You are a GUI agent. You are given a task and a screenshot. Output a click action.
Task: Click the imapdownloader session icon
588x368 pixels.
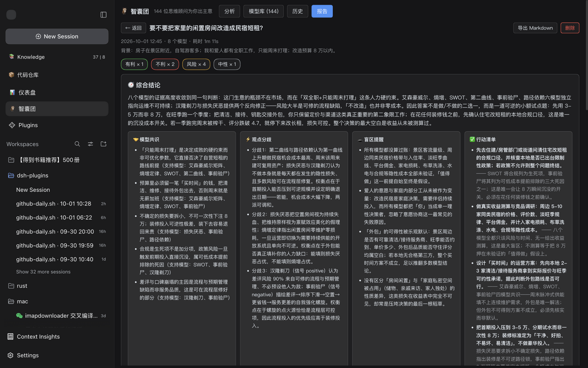[19, 316]
